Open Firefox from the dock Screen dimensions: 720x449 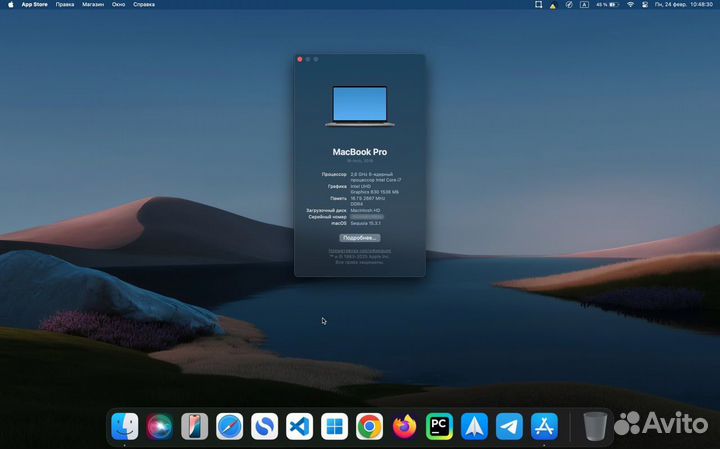[x=404, y=427]
